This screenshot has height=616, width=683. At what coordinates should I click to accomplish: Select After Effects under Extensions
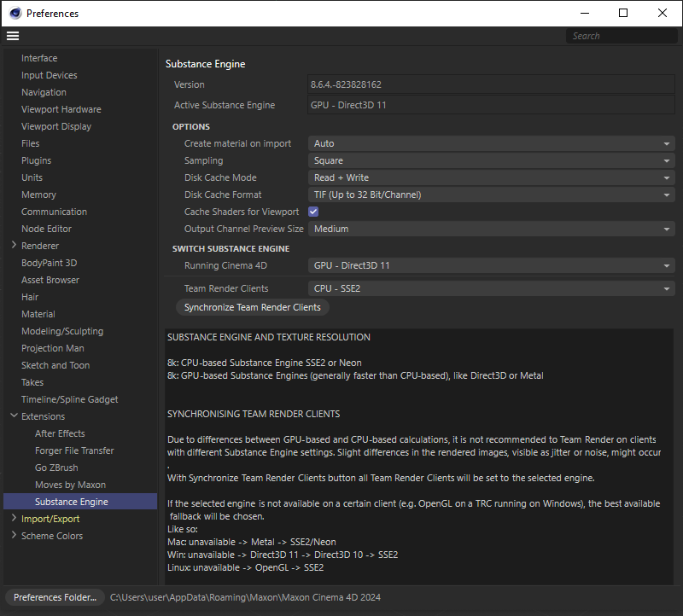point(60,433)
